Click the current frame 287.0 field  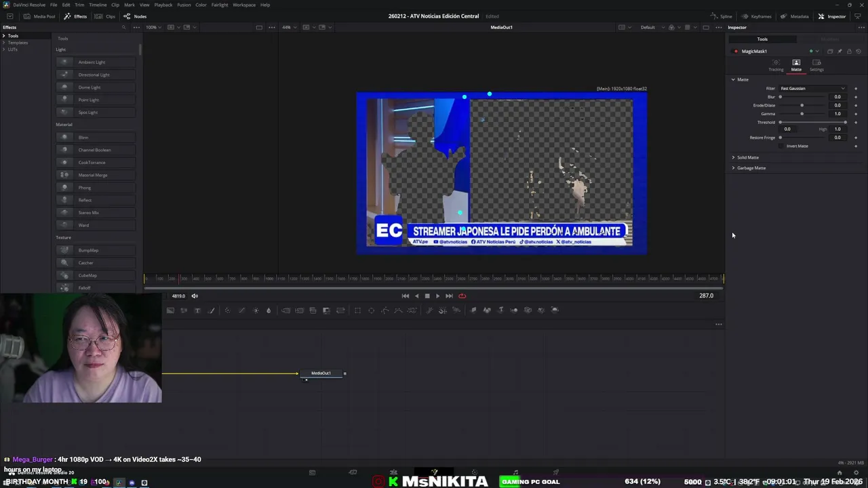coord(706,296)
